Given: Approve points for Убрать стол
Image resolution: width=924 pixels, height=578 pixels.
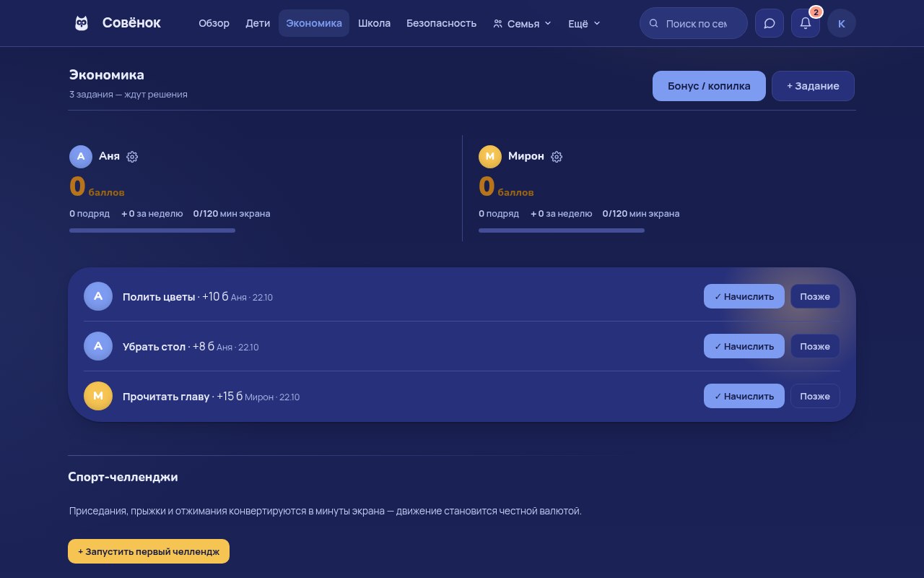Looking at the screenshot, I should [x=744, y=346].
